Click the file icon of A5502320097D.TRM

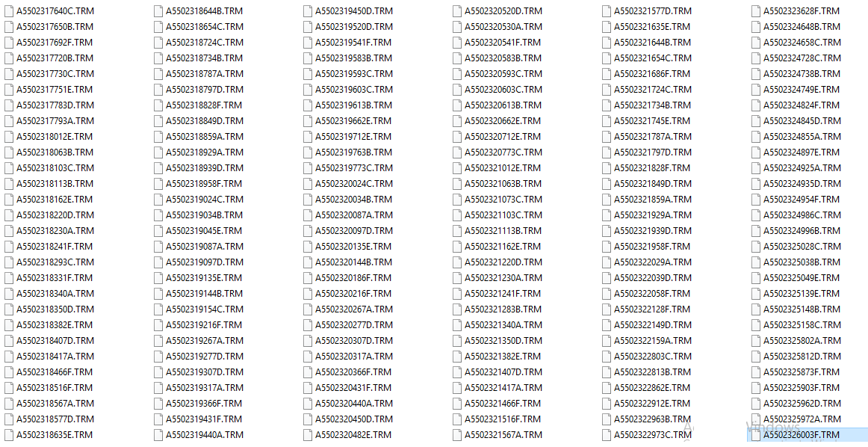[x=308, y=230]
